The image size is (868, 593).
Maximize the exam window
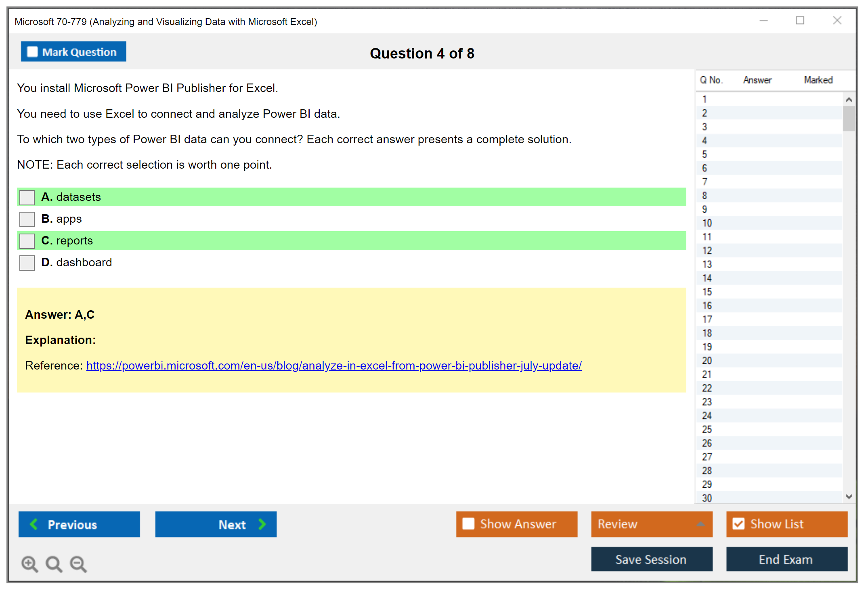(x=800, y=21)
